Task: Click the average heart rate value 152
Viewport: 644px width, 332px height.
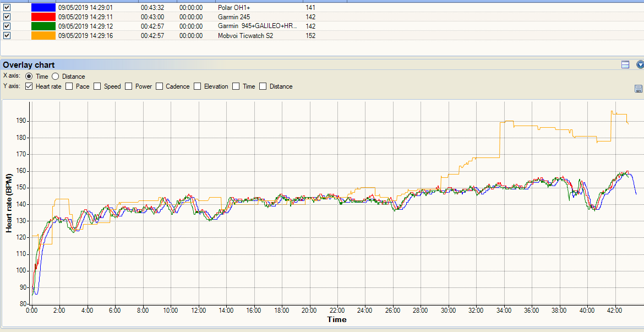Action: coord(310,36)
